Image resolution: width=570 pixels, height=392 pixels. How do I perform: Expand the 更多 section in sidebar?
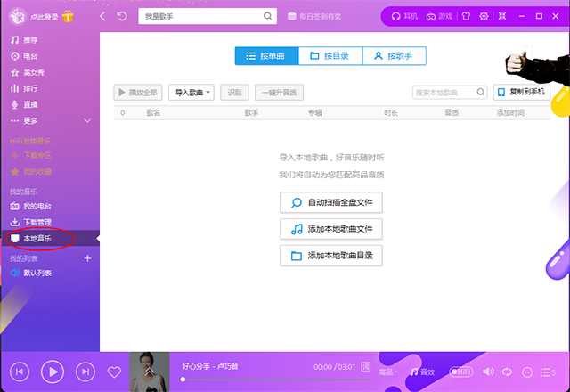87,120
